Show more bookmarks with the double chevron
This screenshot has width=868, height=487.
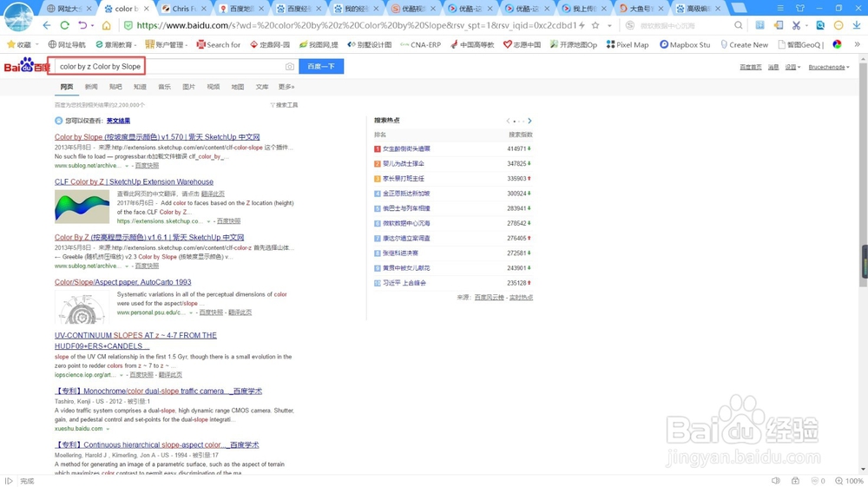(857, 44)
